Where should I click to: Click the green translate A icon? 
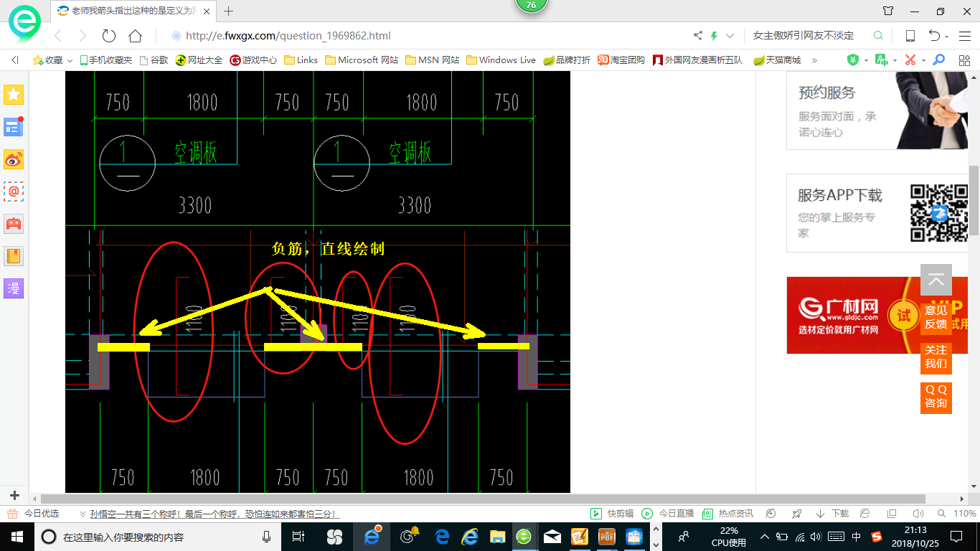[x=882, y=60]
